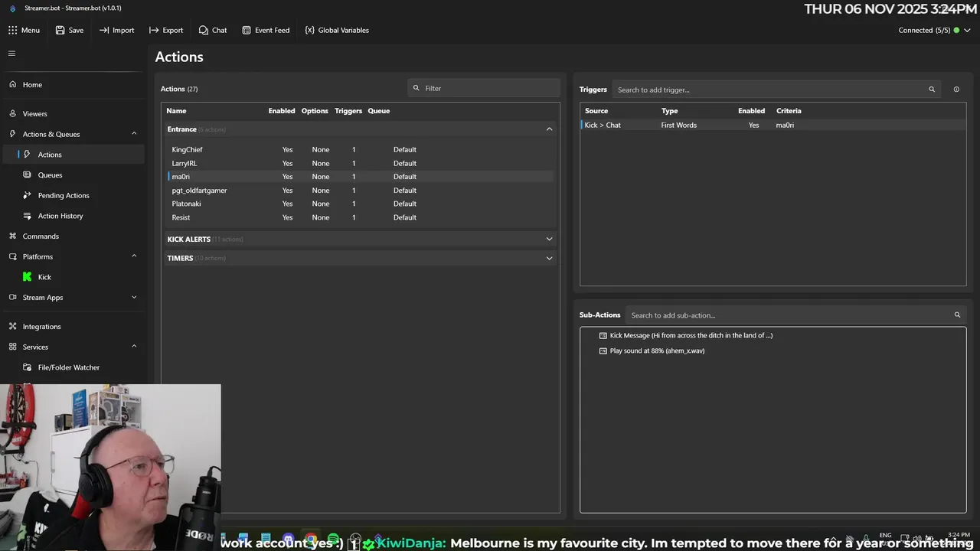Click the Save toolbar icon

(60, 30)
